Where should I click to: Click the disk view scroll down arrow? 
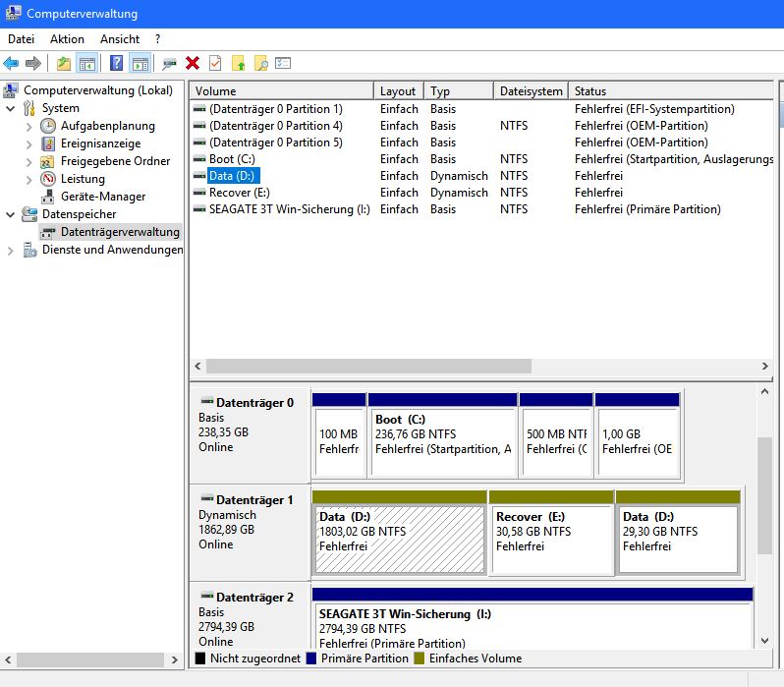tap(764, 641)
